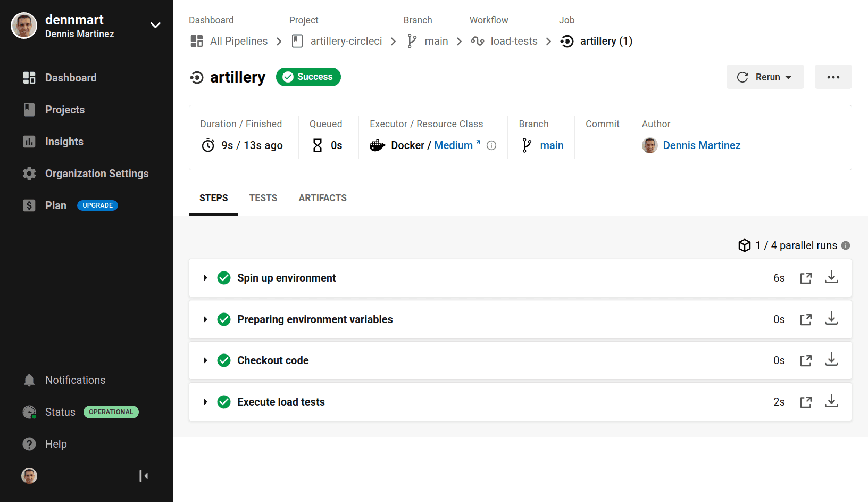This screenshot has height=502, width=868.
Task: Switch to the TESTS tab
Action: click(x=263, y=197)
